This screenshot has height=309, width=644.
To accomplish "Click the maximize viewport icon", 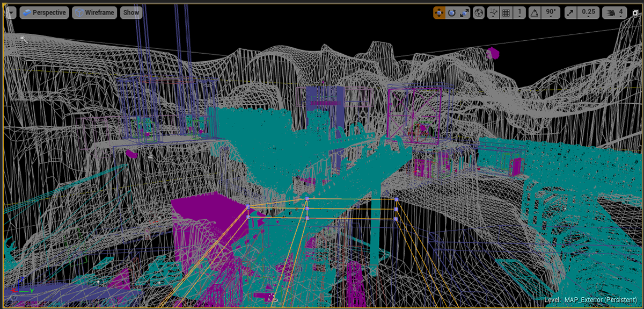I will (634, 12).
